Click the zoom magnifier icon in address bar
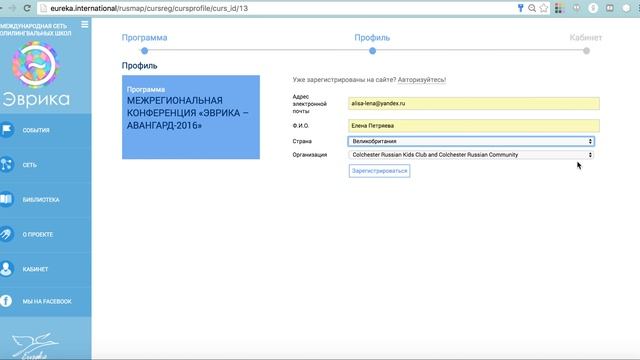The width and height of the screenshot is (640, 360). [532, 8]
